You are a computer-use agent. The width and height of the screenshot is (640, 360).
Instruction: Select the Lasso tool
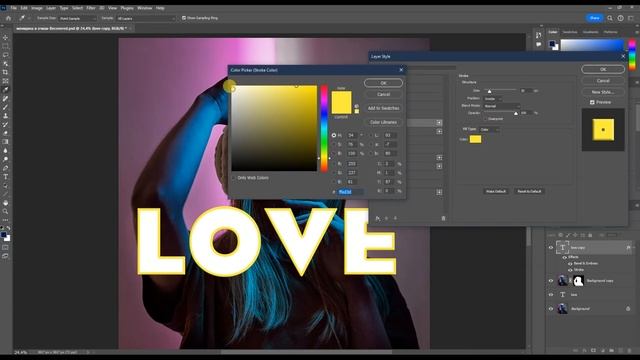click(x=5, y=55)
